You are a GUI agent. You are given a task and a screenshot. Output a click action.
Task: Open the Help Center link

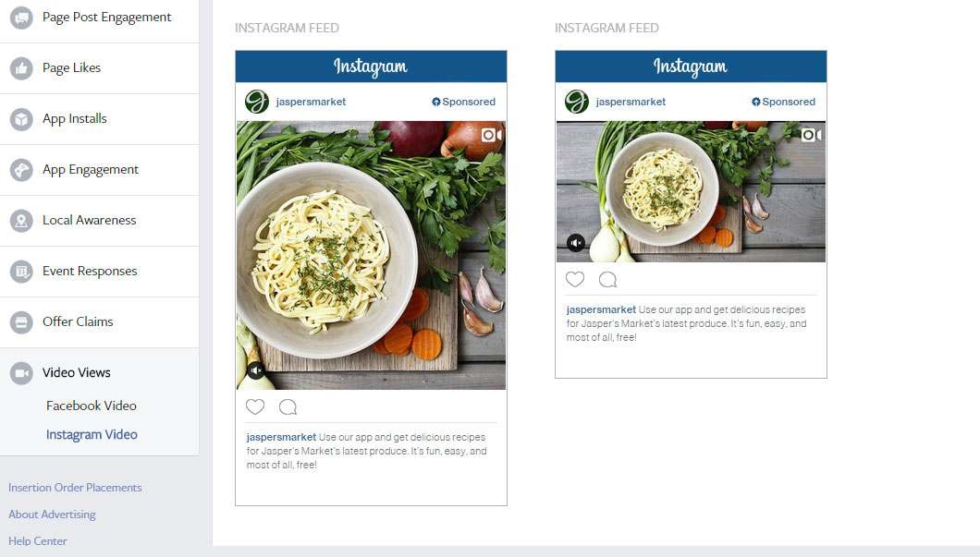pyautogui.click(x=38, y=540)
